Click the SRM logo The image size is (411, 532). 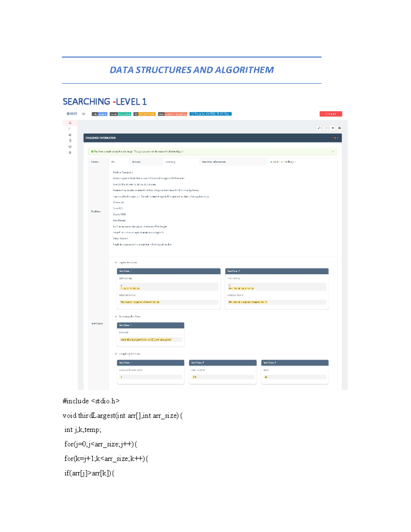tap(72, 114)
